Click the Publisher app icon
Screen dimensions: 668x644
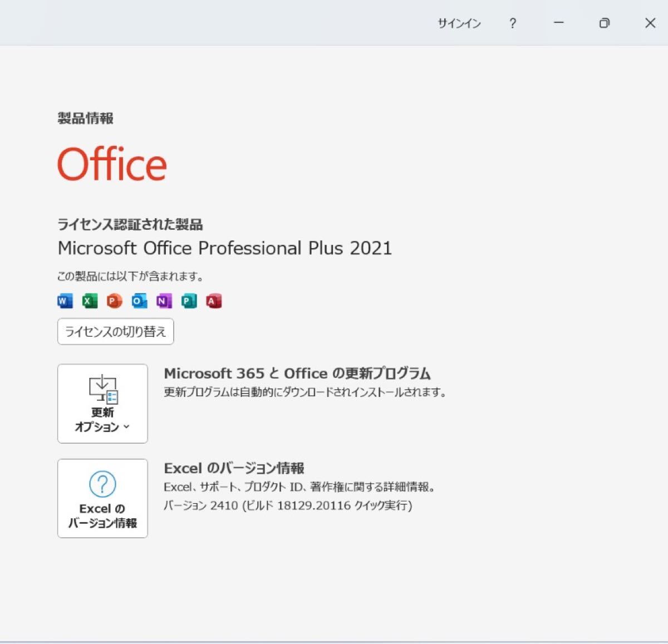189,301
